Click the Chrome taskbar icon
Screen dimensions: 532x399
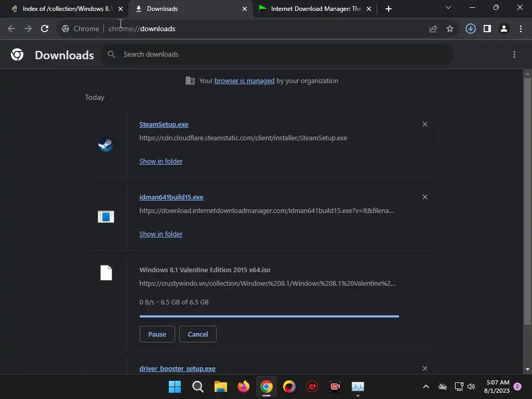(267, 387)
